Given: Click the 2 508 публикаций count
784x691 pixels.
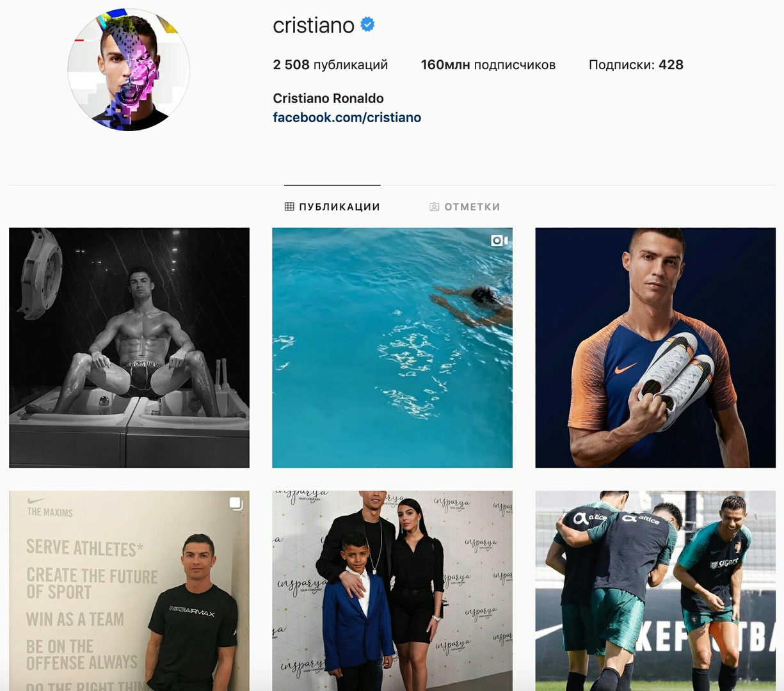Looking at the screenshot, I should click(x=330, y=65).
